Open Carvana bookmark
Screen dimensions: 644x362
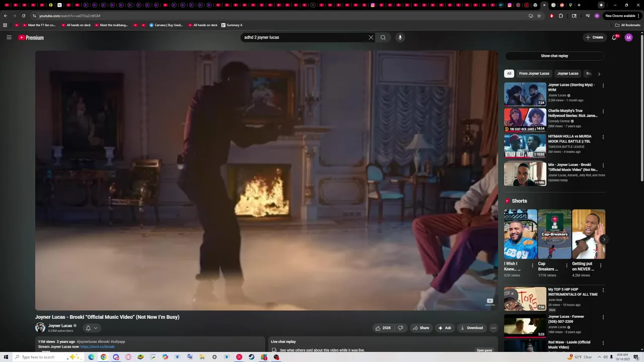click(x=166, y=25)
